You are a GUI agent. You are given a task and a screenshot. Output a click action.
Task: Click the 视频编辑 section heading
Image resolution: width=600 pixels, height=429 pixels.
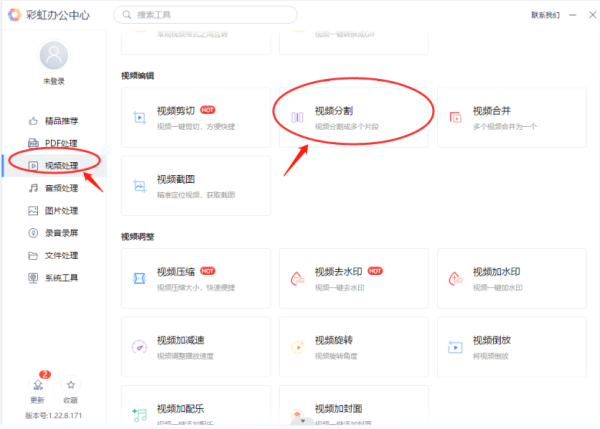tap(137, 76)
